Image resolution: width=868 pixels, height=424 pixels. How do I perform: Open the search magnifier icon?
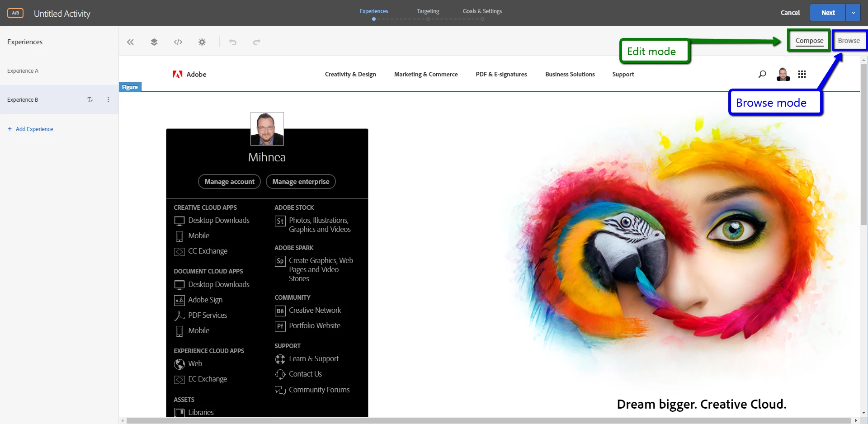[762, 74]
